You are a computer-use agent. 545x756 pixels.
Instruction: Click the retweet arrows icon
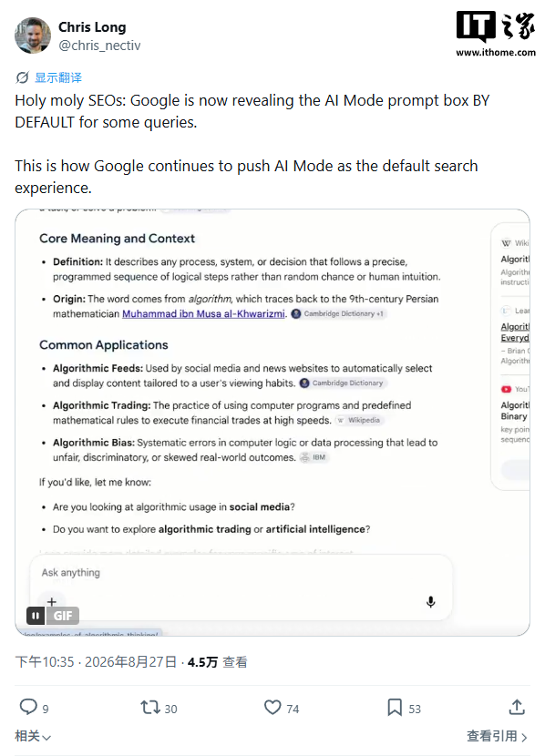click(x=150, y=708)
